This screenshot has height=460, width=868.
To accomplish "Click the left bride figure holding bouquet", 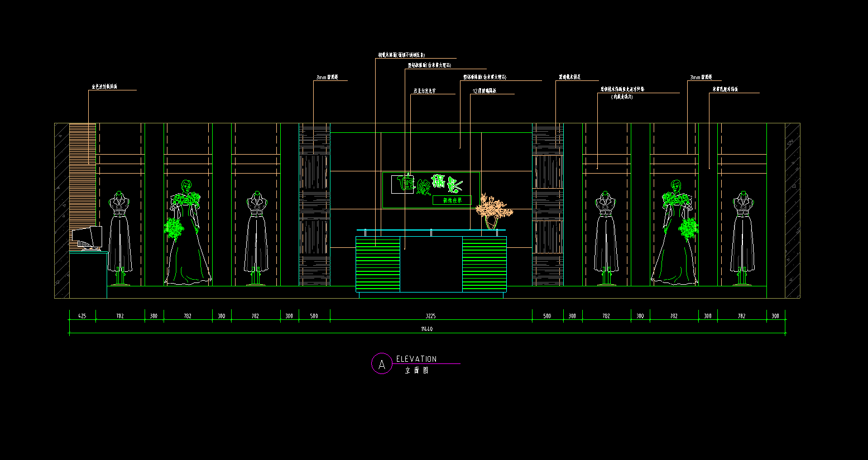I will [187, 232].
